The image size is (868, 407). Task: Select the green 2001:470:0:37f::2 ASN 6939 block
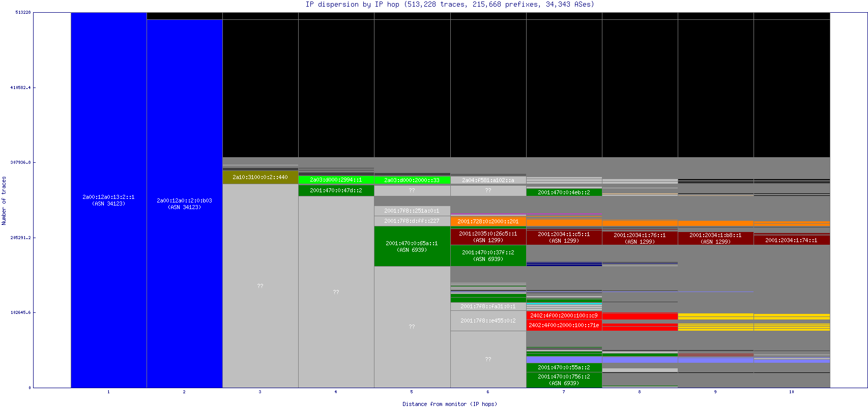click(x=488, y=255)
